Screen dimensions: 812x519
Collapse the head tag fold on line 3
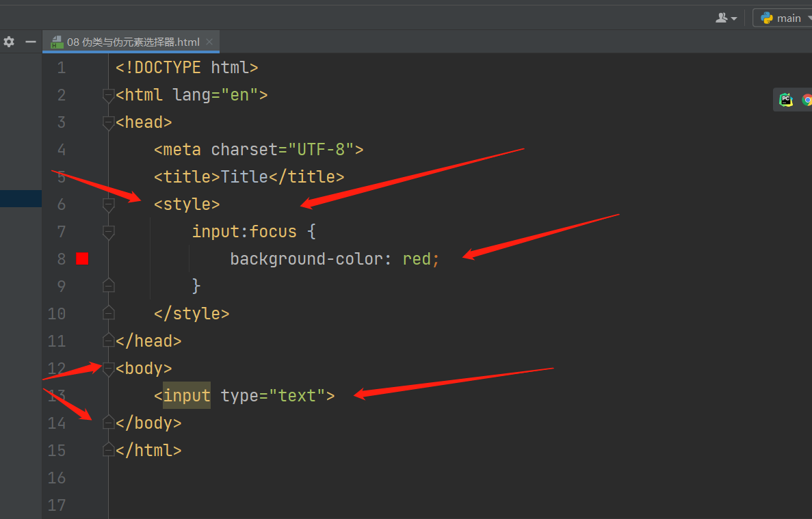[108, 122]
